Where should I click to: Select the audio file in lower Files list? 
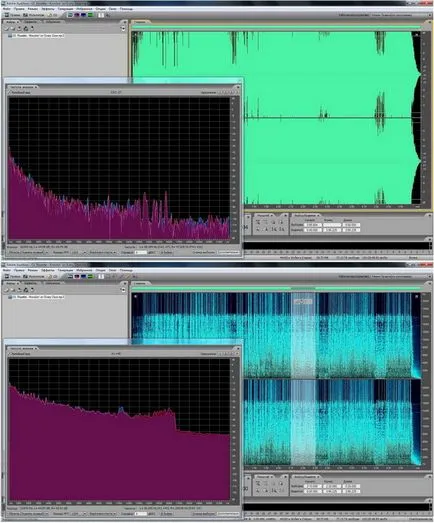click(36, 297)
